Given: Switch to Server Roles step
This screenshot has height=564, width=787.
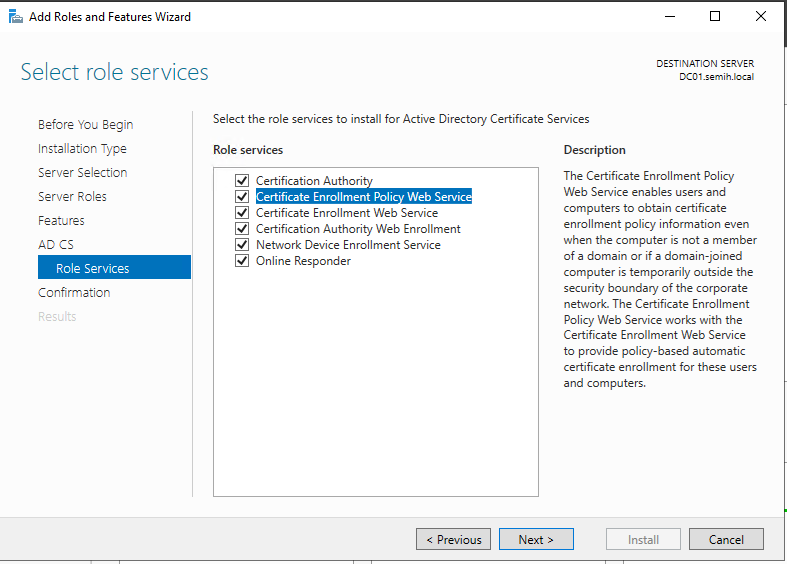Looking at the screenshot, I should tap(72, 197).
